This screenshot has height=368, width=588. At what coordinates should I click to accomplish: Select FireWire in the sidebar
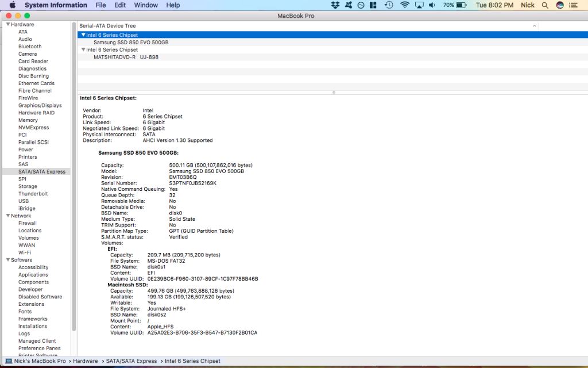(28, 98)
